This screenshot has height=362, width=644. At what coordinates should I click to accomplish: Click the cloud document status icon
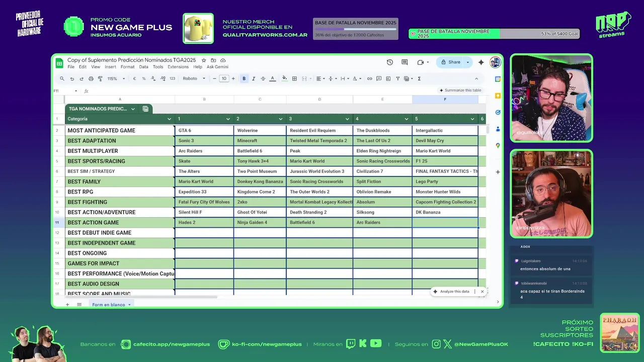coord(223,60)
